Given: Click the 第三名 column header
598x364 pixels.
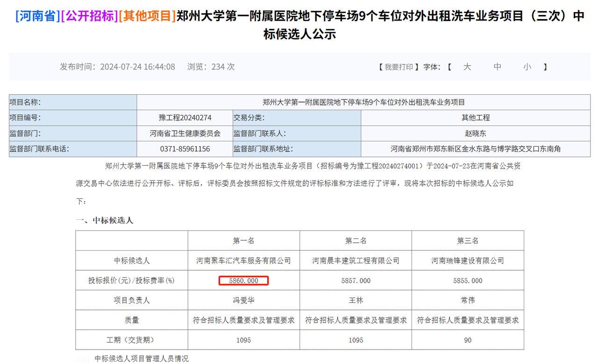Looking at the screenshot, I should (468, 241).
